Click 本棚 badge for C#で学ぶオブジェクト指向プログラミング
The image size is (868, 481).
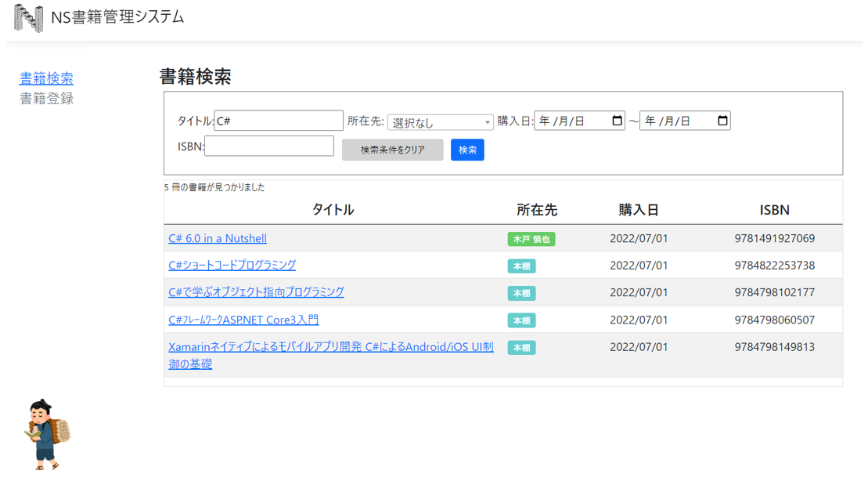point(521,293)
